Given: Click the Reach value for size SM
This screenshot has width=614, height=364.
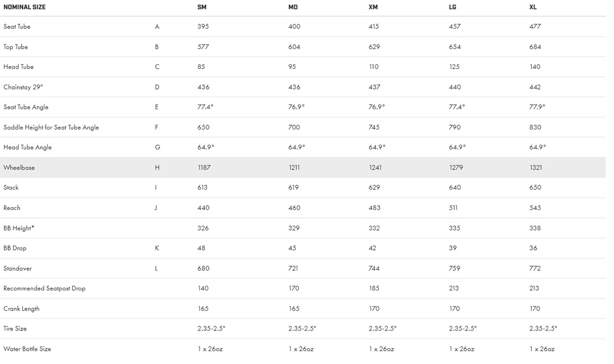Looking at the screenshot, I should click(x=203, y=208).
